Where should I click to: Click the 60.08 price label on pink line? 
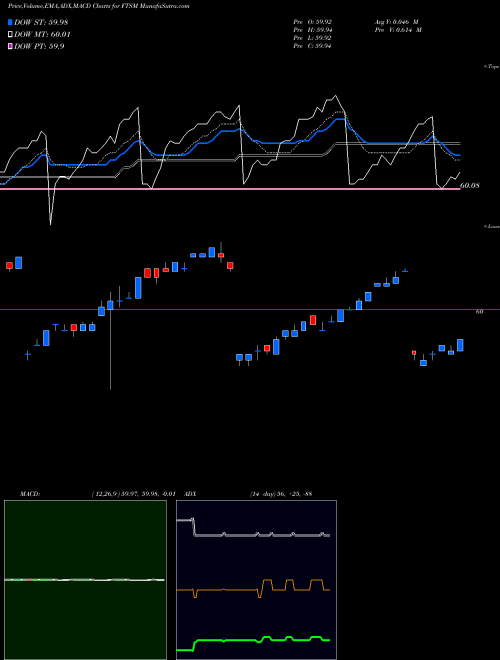pyautogui.click(x=470, y=185)
